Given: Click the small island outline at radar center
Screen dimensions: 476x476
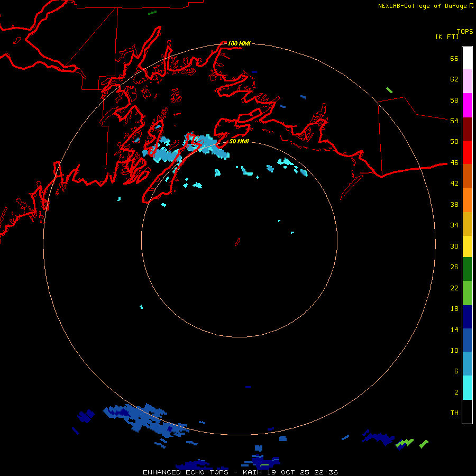Looking at the screenshot, I should pyautogui.click(x=237, y=242).
